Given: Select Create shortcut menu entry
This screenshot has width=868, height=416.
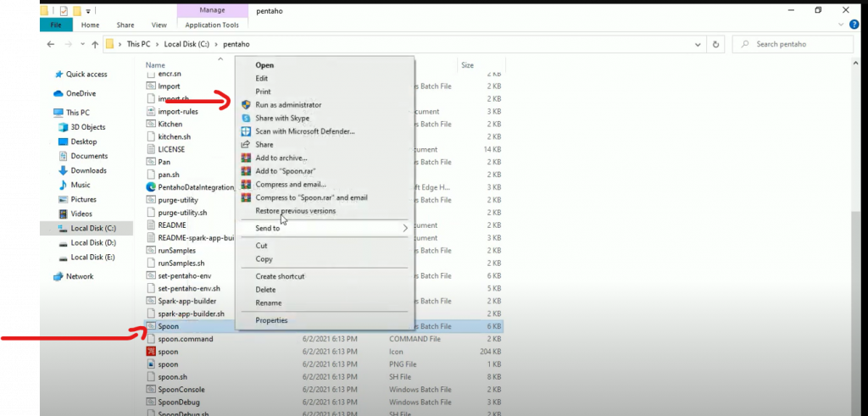Looking at the screenshot, I should (280, 276).
